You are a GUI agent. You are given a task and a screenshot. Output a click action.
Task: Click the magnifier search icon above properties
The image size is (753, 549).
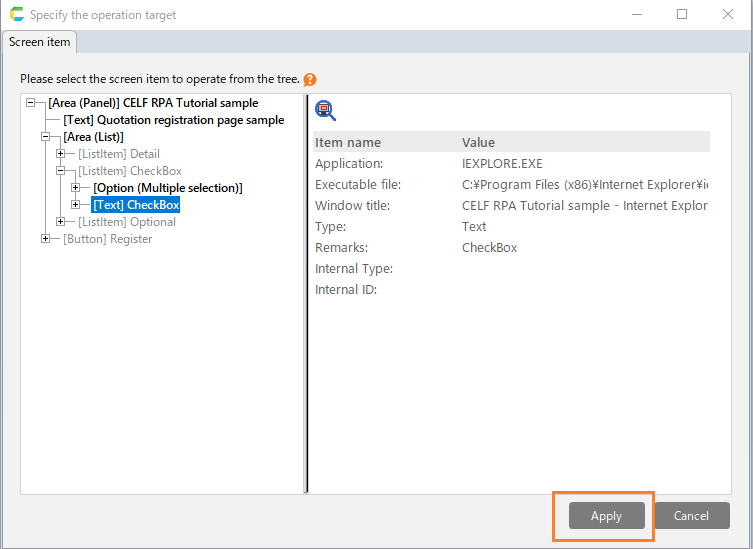tap(325, 110)
